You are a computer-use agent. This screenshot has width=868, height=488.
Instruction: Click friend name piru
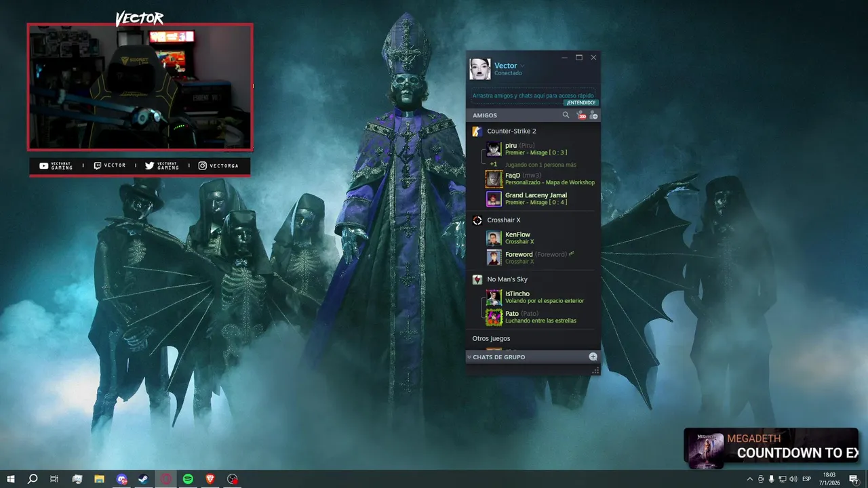click(511, 145)
